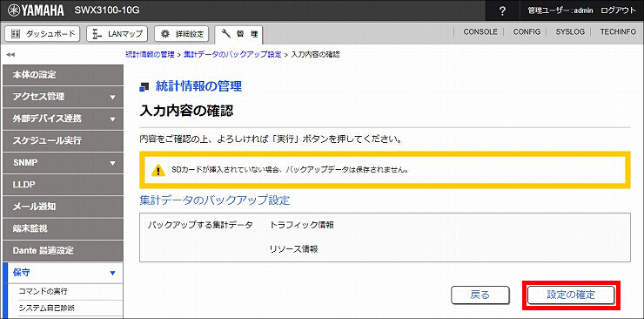Select the 管理 tab

[x=238, y=35]
